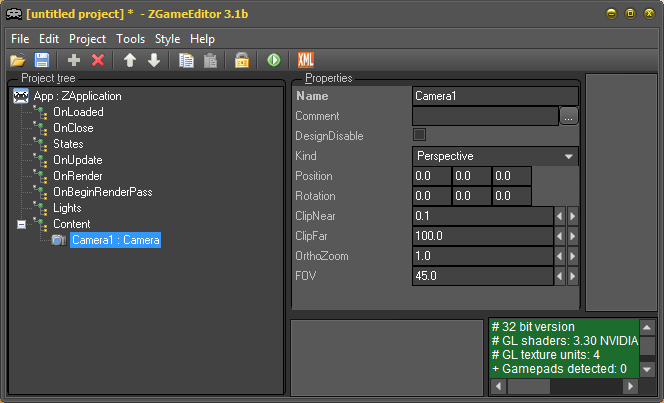Collapse the Content tree node

pyautogui.click(x=21, y=224)
